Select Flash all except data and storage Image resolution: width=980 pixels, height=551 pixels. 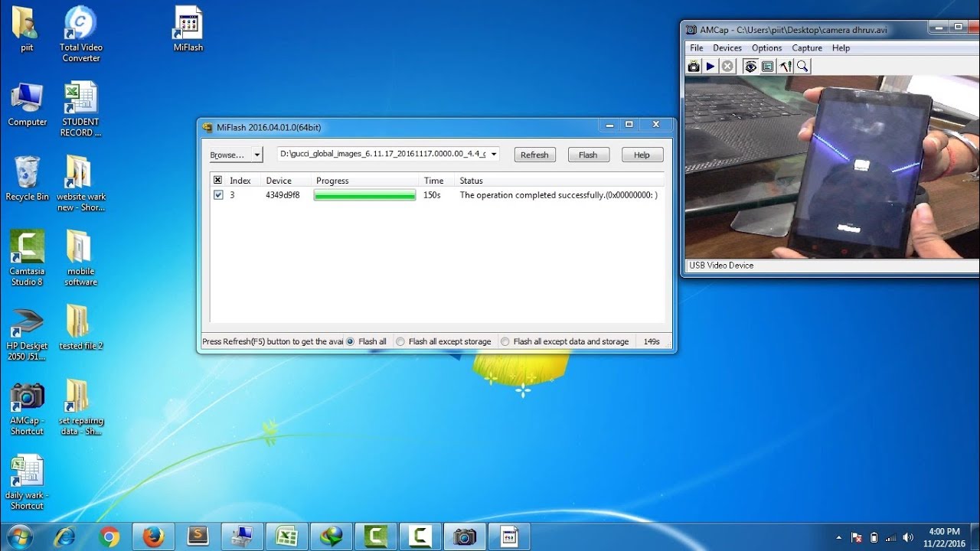point(505,341)
